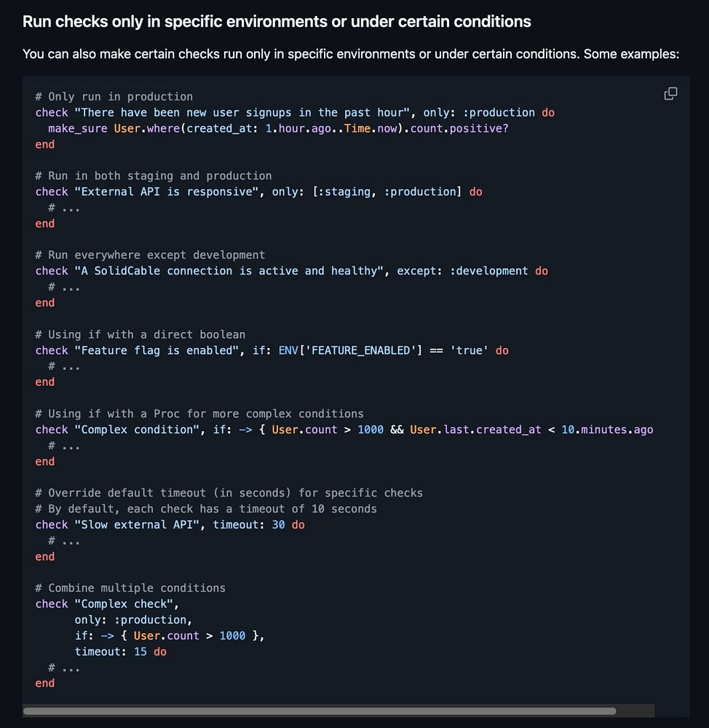Click the '# Run everywhere except development' comment
709x728 pixels.
pos(150,255)
